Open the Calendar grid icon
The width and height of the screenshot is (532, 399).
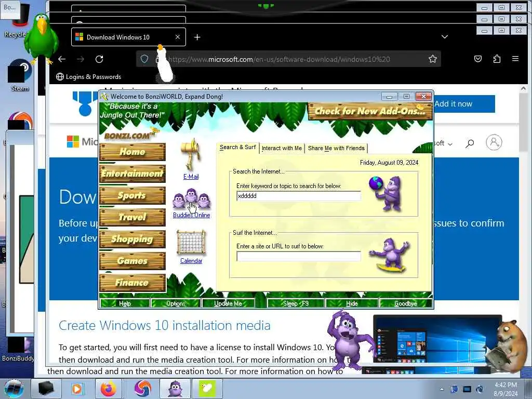pos(191,243)
